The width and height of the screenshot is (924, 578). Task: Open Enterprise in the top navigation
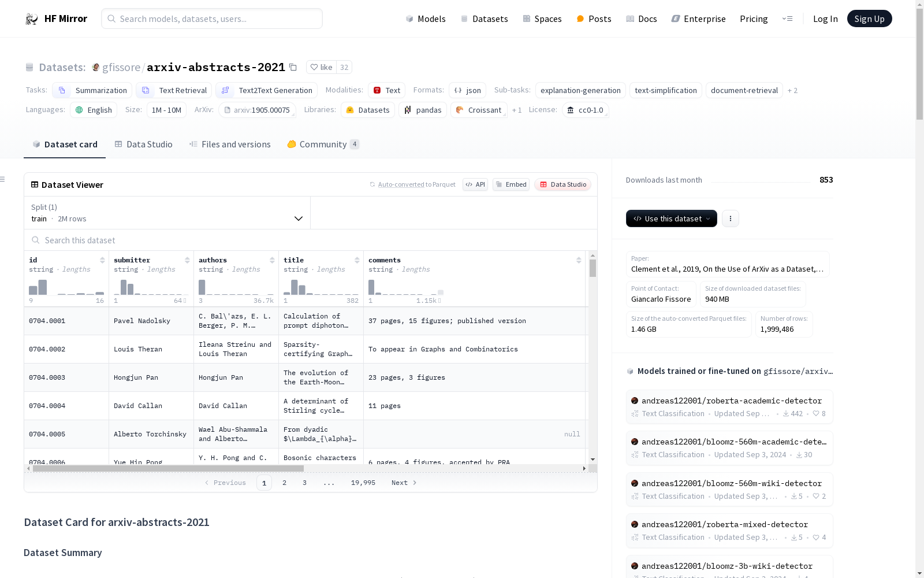pyautogui.click(x=699, y=18)
